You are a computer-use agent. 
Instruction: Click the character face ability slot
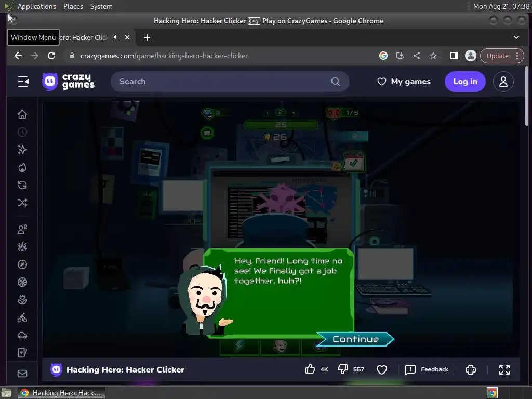(x=280, y=345)
